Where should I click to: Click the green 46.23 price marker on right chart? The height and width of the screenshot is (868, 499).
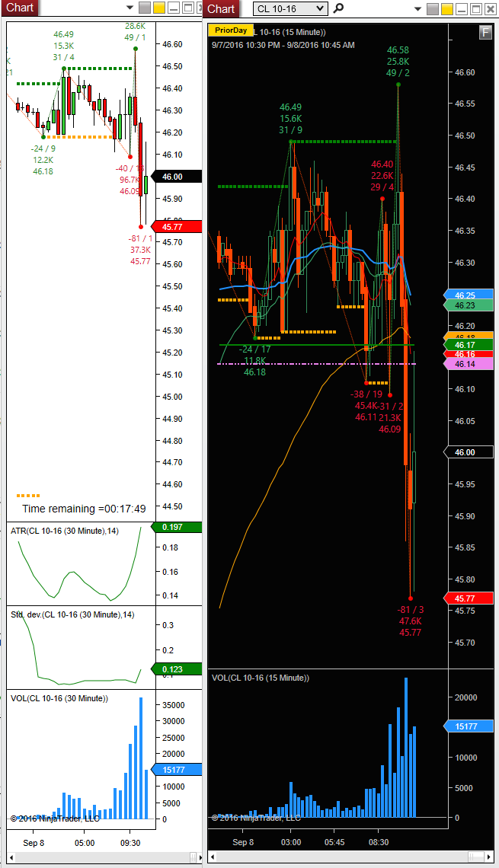469,305
